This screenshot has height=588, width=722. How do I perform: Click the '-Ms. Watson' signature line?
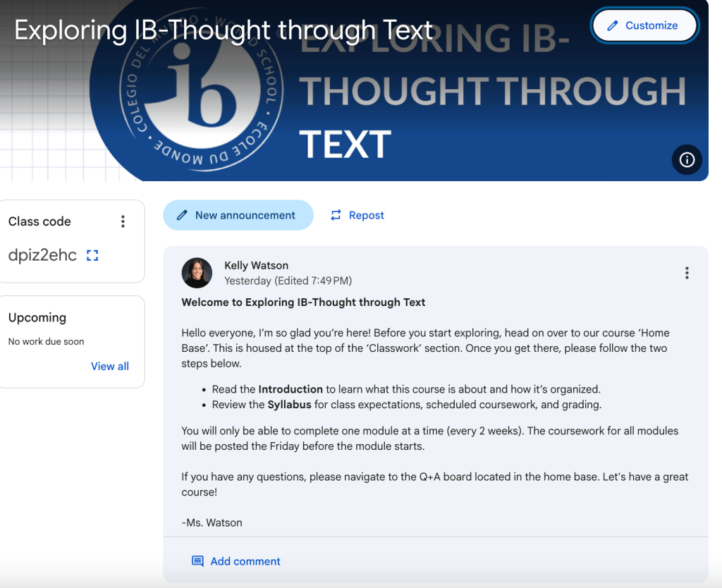tap(212, 522)
